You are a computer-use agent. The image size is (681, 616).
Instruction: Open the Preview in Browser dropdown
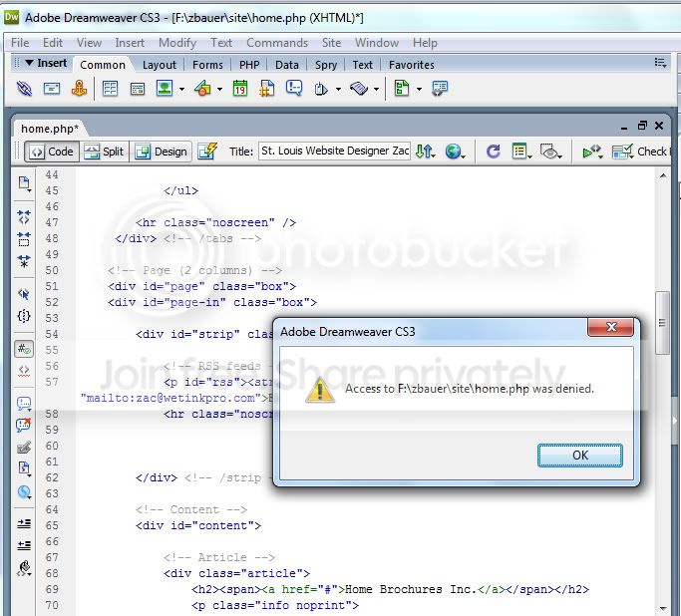455,152
